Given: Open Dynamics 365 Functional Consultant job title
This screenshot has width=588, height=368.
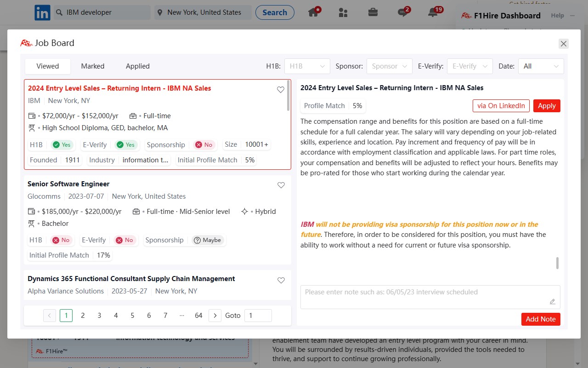Looking at the screenshot, I should [x=131, y=279].
